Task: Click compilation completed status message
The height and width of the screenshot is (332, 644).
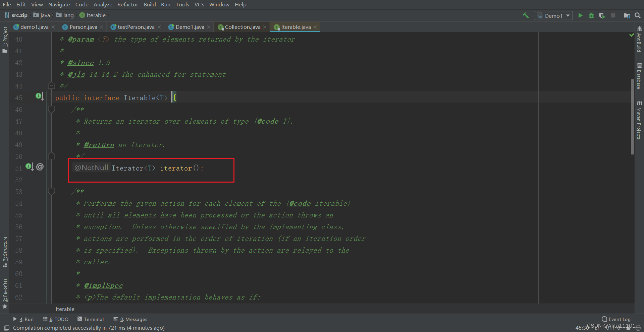Action: [89, 328]
